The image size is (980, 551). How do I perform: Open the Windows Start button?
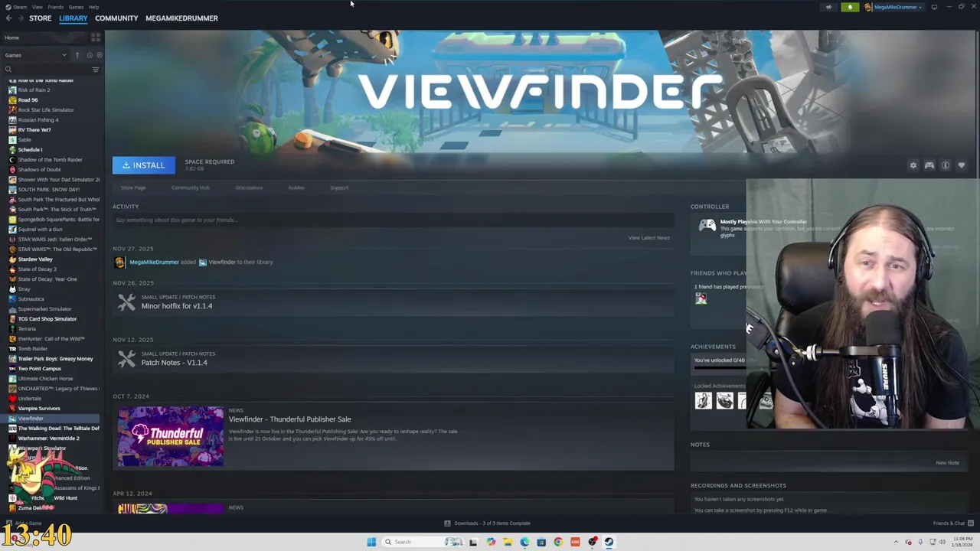click(371, 542)
